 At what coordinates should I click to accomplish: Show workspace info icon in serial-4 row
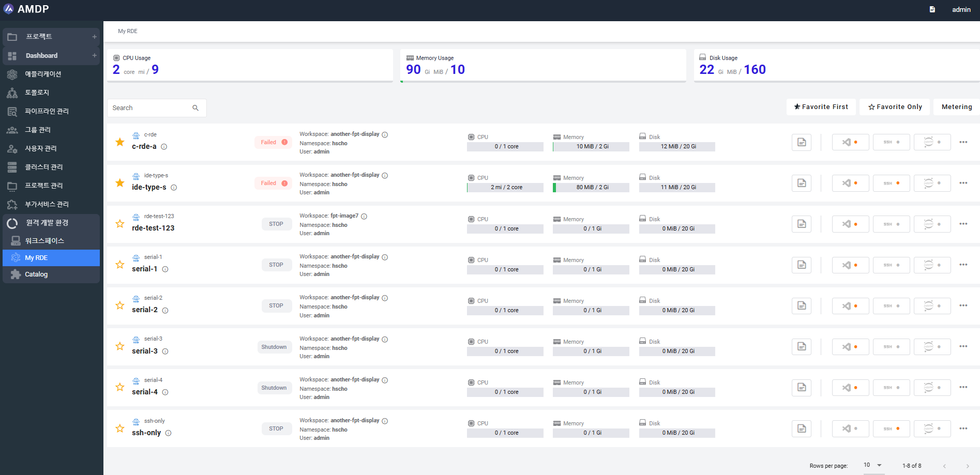coord(385,380)
